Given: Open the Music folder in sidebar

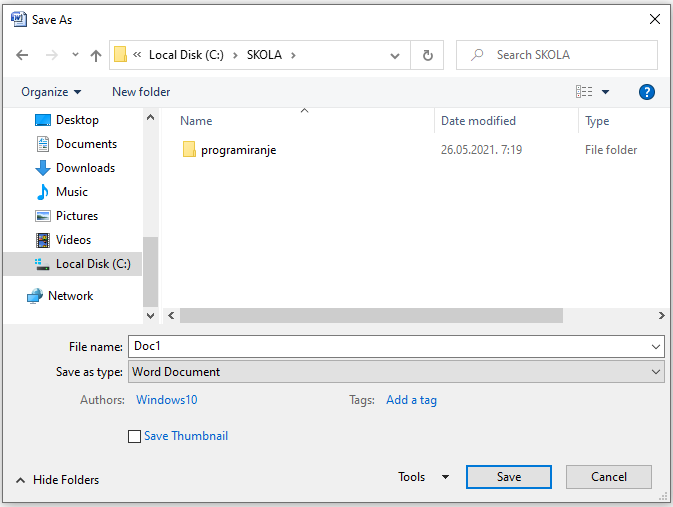Looking at the screenshot, I should click(71, 192).
